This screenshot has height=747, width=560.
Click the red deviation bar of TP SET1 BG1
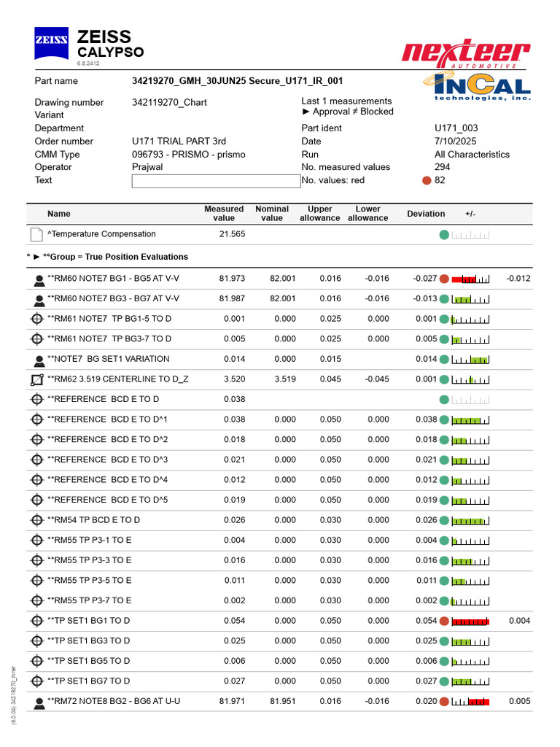pyautogui.click(x=470, y=622)
